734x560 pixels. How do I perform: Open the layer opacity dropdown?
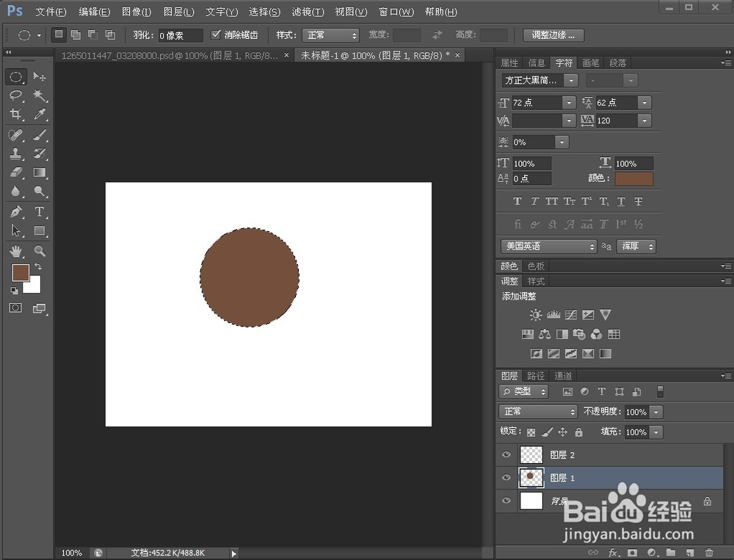(x=656, y=412)
